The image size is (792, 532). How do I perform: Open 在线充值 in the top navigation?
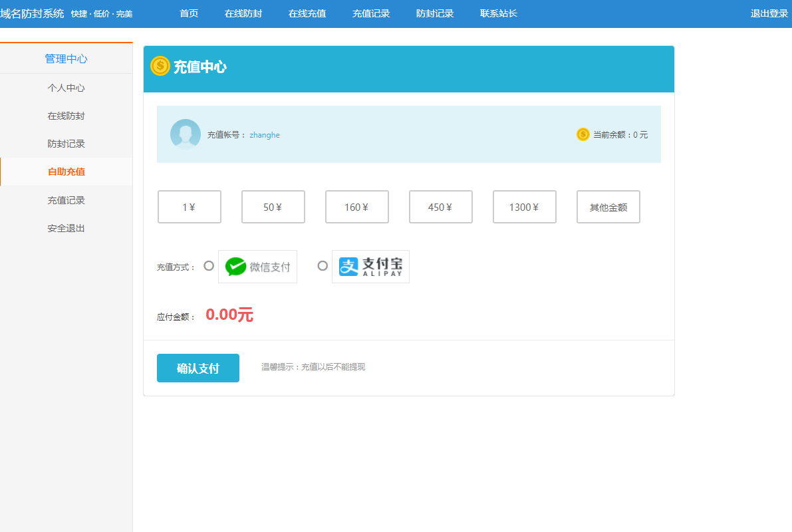[x=307, y=14]
